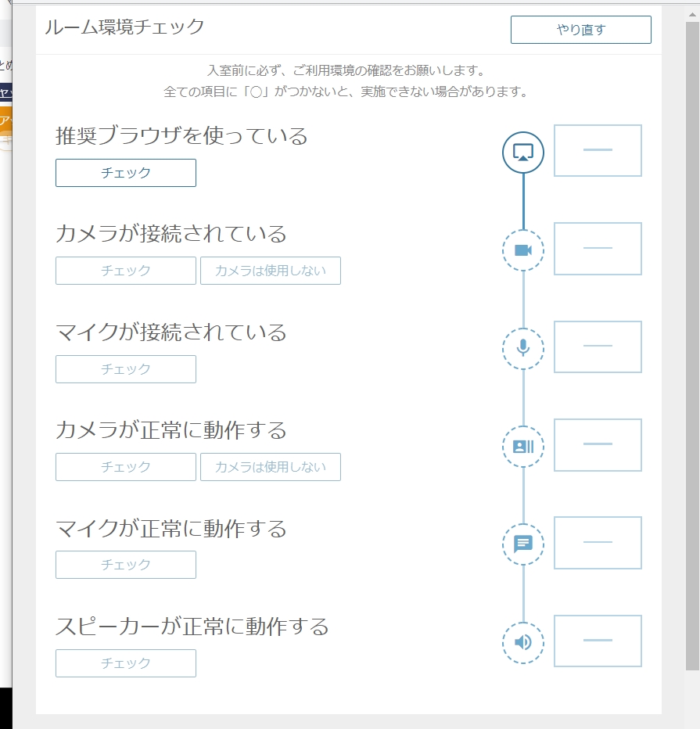
Task: Click チェック under スピーカーが正常に動作する
Action: (125, 663)
